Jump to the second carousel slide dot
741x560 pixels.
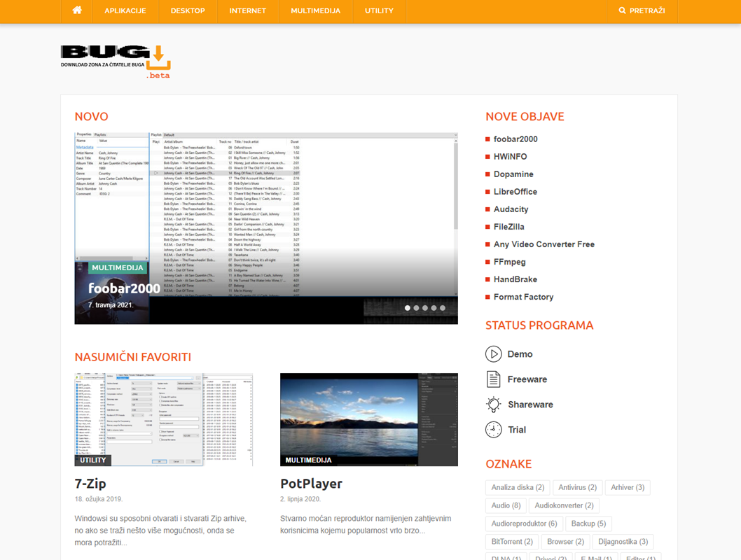(416, 308)
